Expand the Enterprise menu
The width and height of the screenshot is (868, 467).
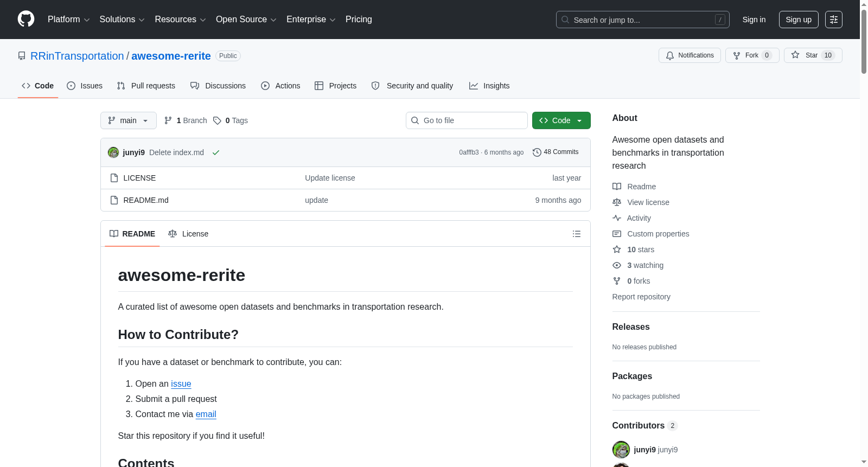pyautogui.click(x=311, y=20)
